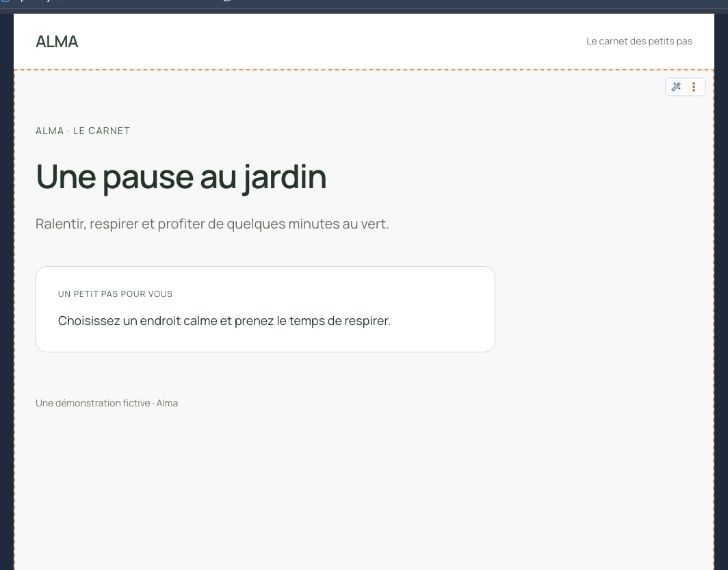
Task: Click the 'Une pause au jardin' heading
Action: (x=181, y=177)
